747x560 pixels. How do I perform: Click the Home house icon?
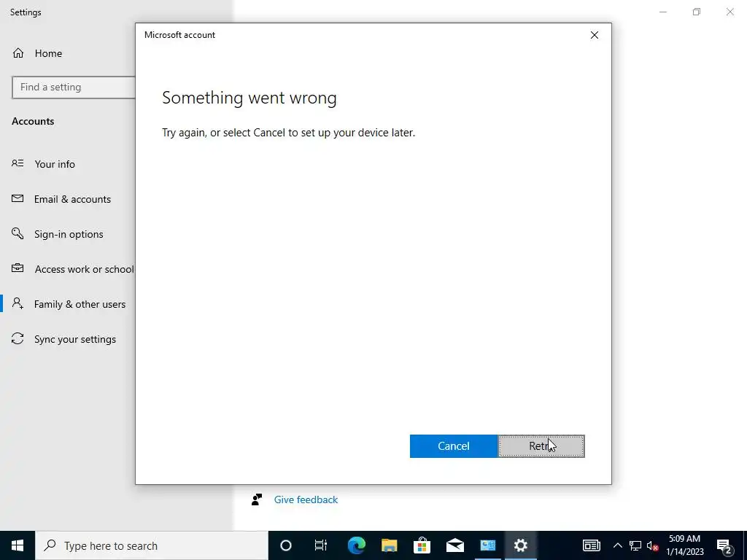pyautogui.click(x=18, y=52)
